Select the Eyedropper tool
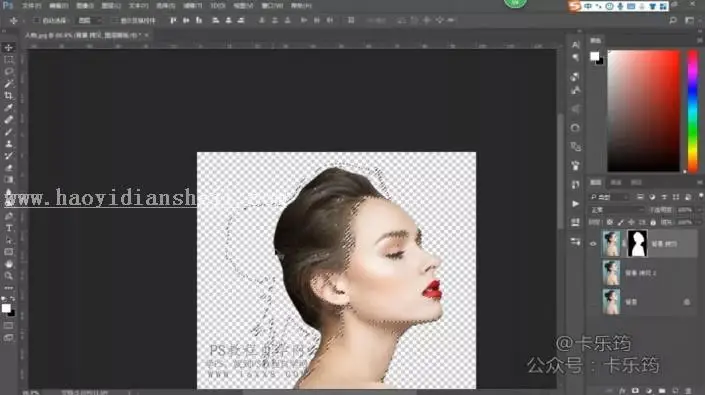705x395 pixels. pos(9,108)
